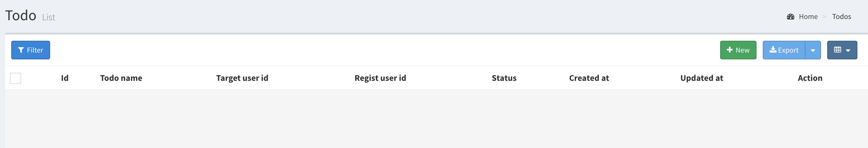Click the Todos breadcrumb item
This screenshot has height=148, width=868.
(841, 16)
